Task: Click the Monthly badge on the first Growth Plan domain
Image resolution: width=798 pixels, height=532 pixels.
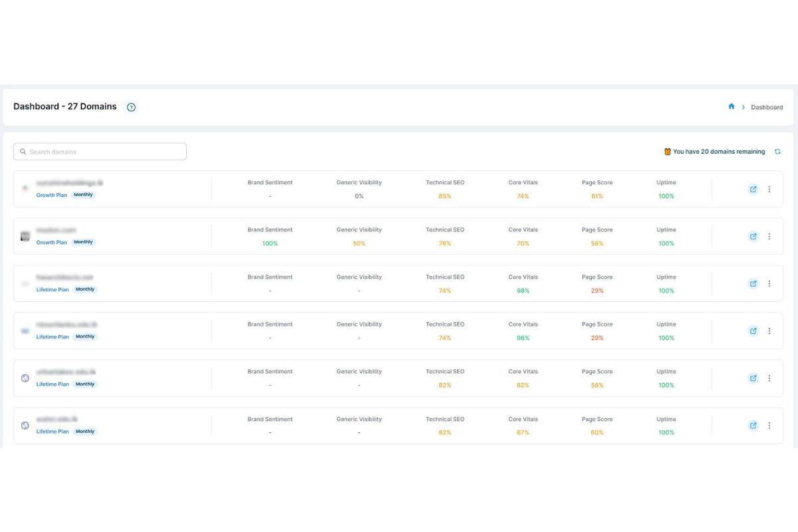Action: [83, 195]
